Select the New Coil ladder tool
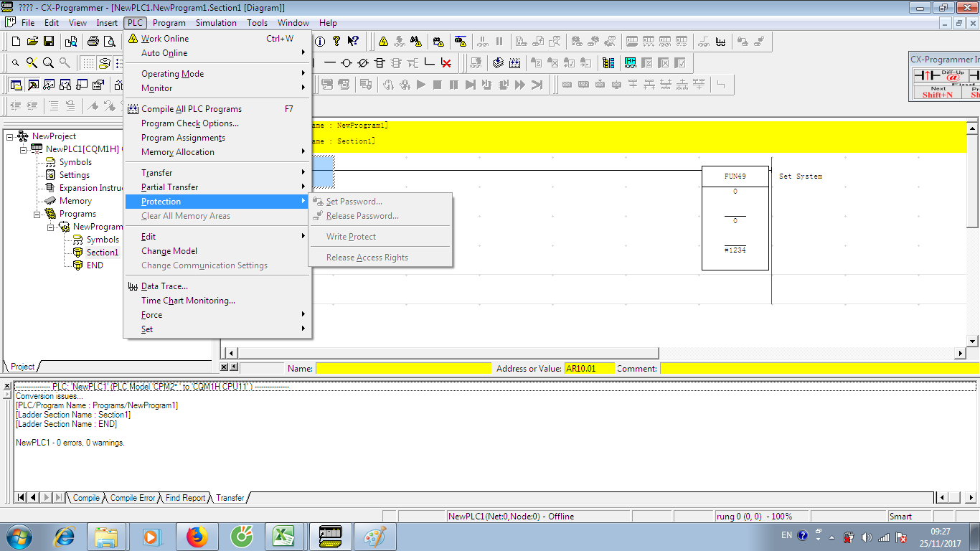This screenshot has width=980, height=551. [x=347, y=63]
